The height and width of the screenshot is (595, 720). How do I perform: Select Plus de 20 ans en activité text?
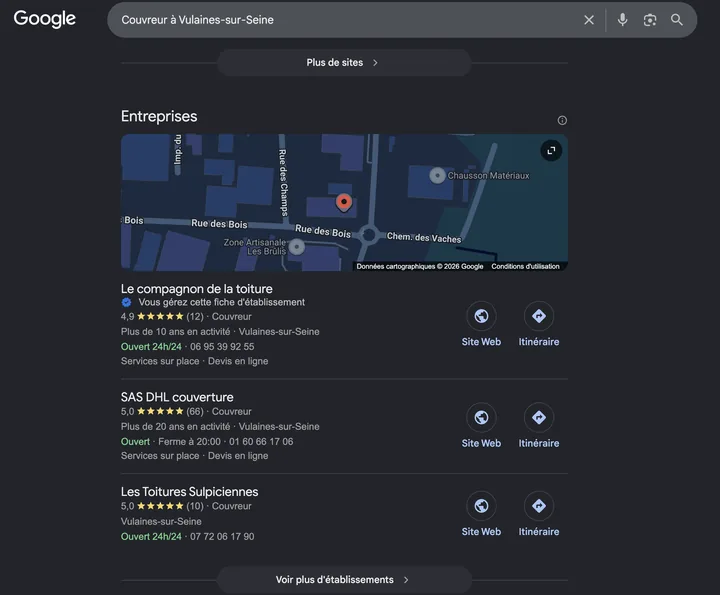(175, 427)
